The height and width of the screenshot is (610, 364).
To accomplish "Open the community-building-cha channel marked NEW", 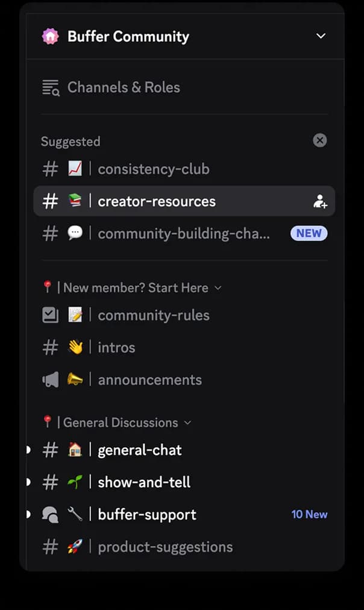I will point(184,233).
